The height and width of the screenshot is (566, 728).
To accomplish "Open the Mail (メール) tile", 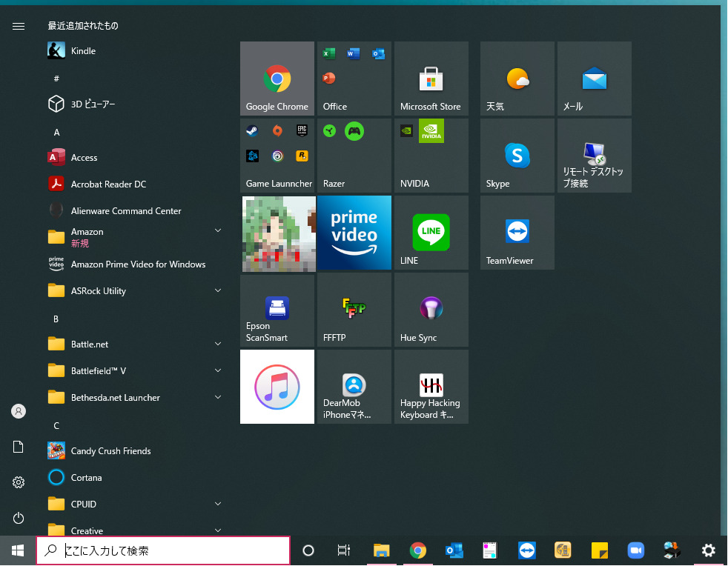I will (595, 79).
